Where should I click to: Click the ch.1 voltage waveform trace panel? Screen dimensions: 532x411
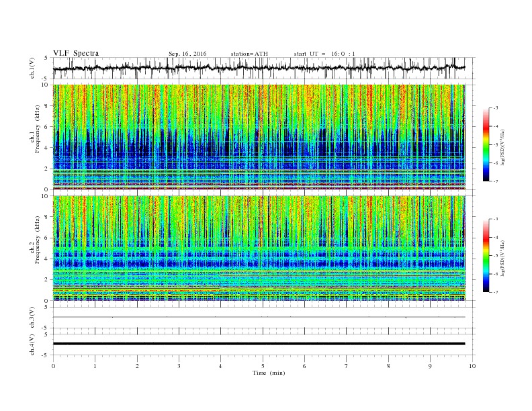click(264, 68)
